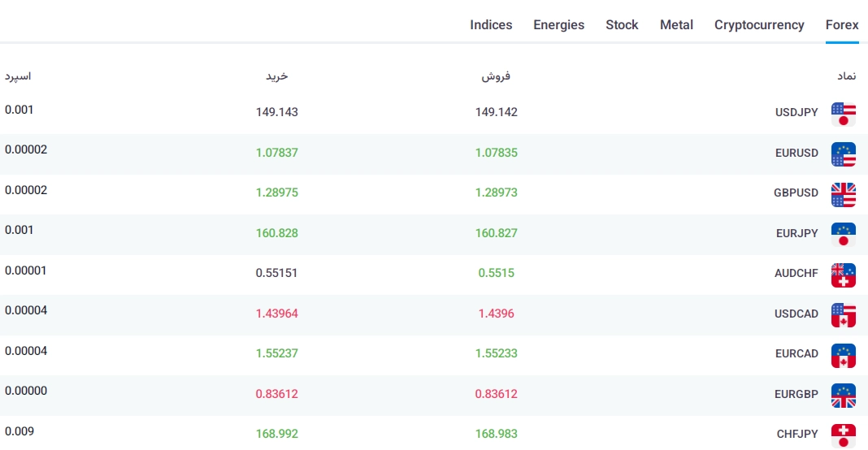
Task: Click CHFJPY spread value 0.009
Action: point(20,431)
